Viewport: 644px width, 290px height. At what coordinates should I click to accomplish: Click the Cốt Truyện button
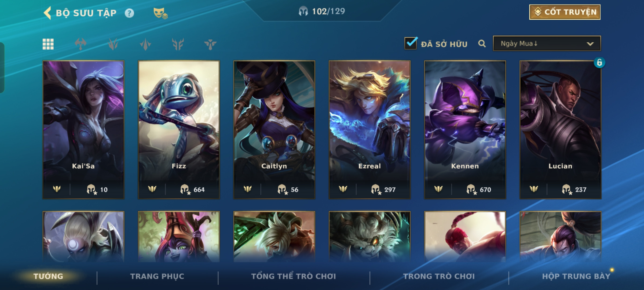[565, 12]
